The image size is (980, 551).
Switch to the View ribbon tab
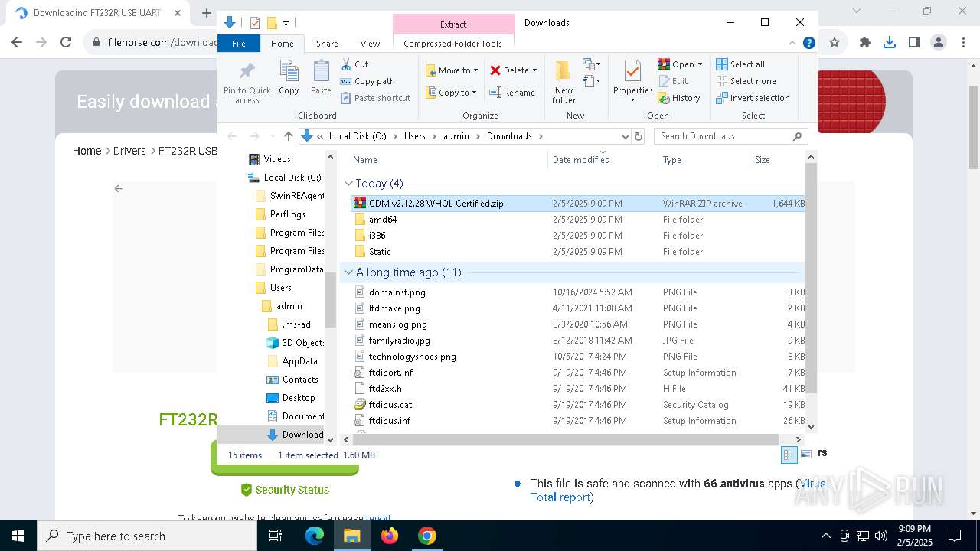tap(370, 44)
